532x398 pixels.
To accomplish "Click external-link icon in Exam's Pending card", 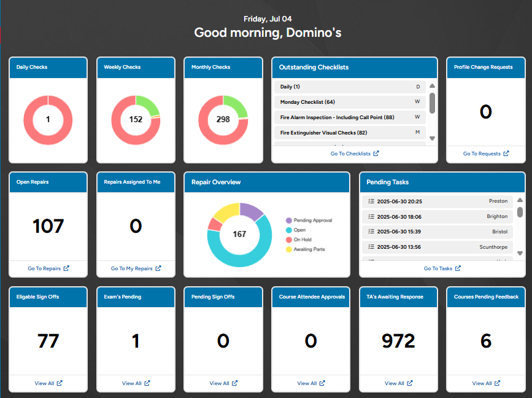I will tap(147, 383).
